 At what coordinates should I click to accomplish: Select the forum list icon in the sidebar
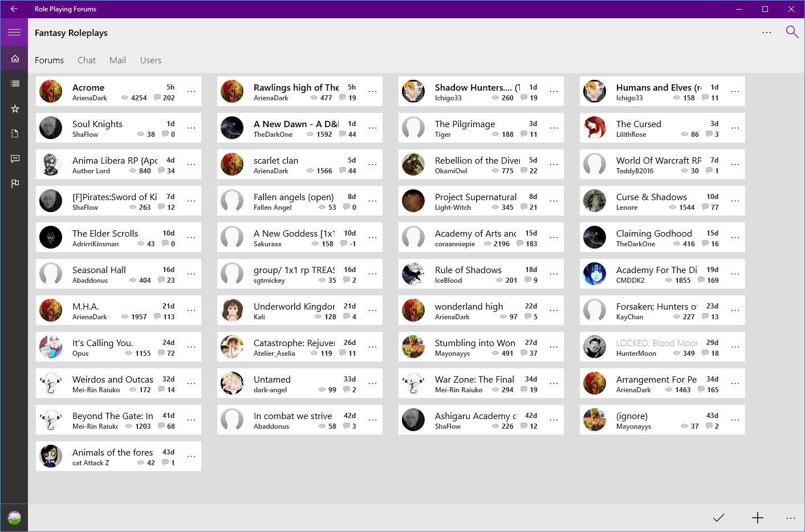point(14,83)
